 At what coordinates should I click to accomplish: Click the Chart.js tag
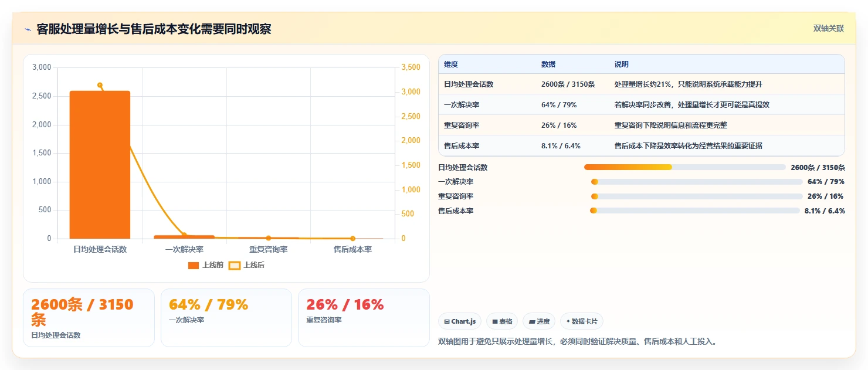[x=460, y=321]
